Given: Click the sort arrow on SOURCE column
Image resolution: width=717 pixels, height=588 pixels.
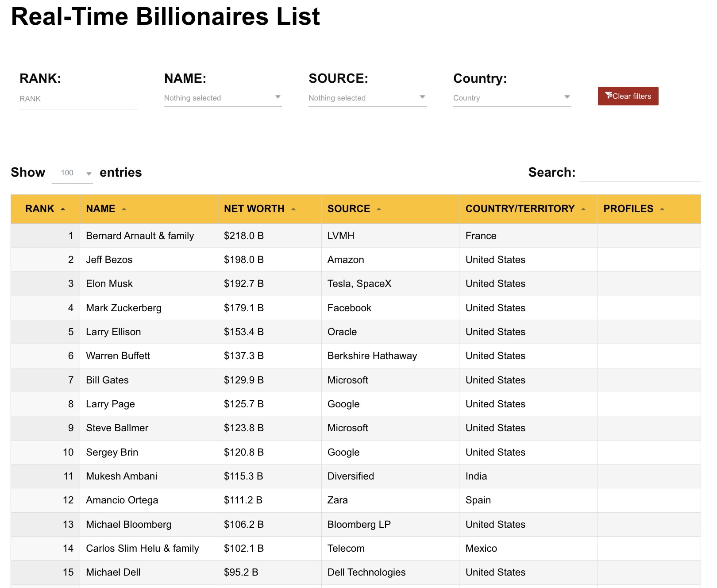Looking at the screenshot, I should click(x=379, y=208).
